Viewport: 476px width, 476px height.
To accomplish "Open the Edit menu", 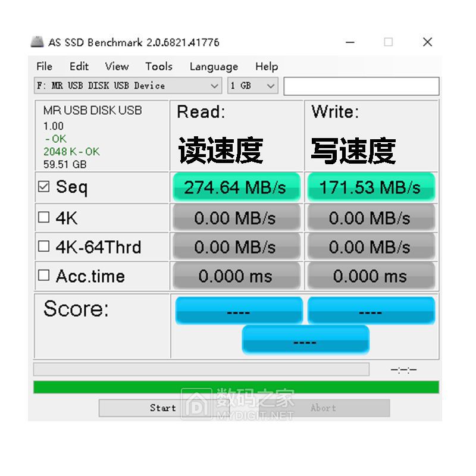I will (79, 66).
